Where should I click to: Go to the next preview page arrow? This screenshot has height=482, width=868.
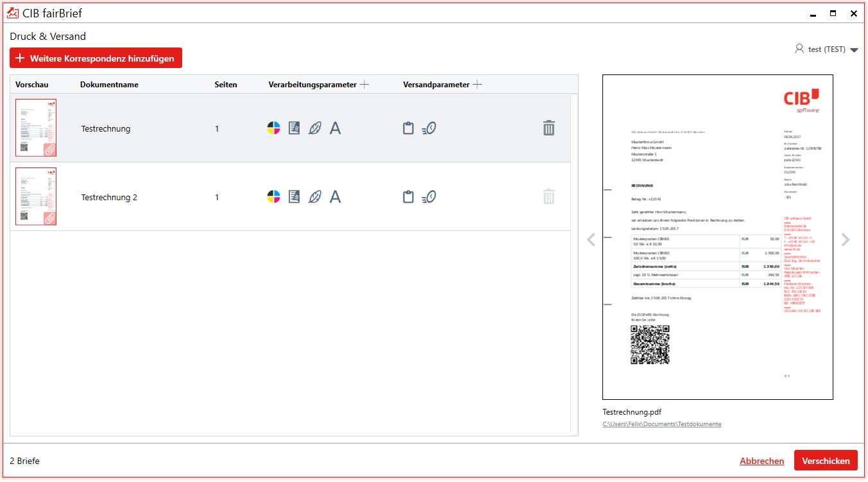(x=846, y=239)
